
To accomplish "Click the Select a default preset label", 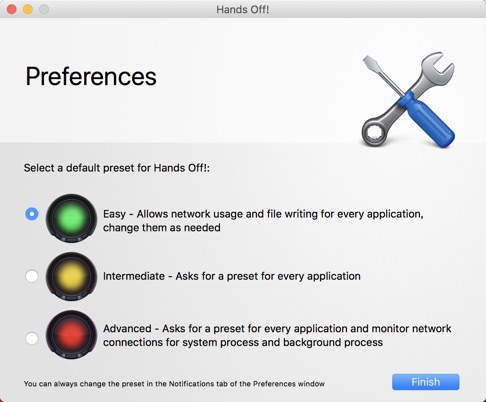I will (x=117, y=168).
